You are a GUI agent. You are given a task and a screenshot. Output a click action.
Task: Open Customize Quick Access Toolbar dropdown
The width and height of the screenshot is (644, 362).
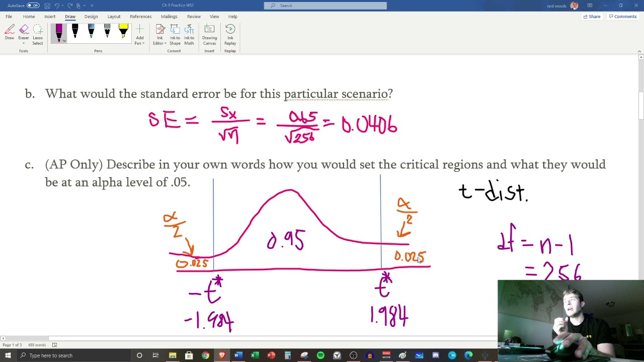pos(92,6)
